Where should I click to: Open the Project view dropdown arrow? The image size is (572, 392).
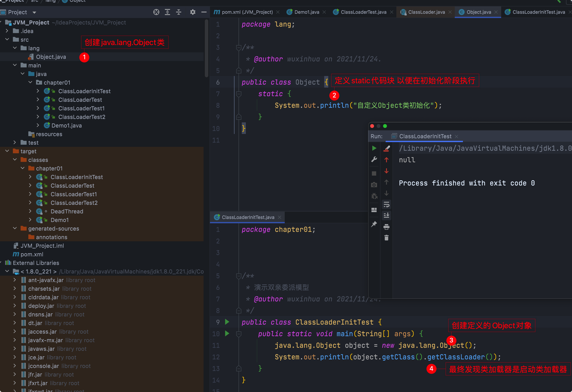(x=34, y=12)
